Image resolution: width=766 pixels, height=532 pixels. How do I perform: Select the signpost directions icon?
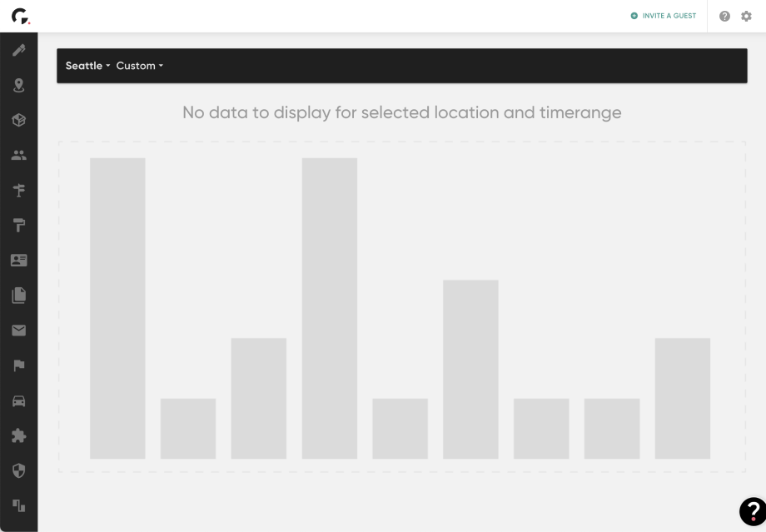pos(18,190)
